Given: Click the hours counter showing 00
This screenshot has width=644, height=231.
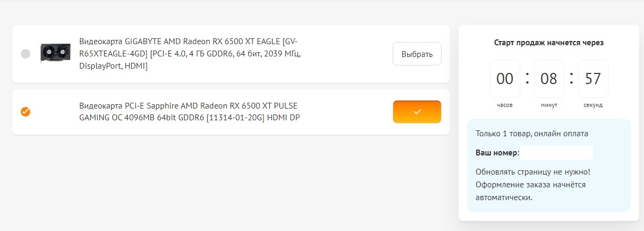Looking at the screenshot, I should pyautogui.click(x=505, y=79).
